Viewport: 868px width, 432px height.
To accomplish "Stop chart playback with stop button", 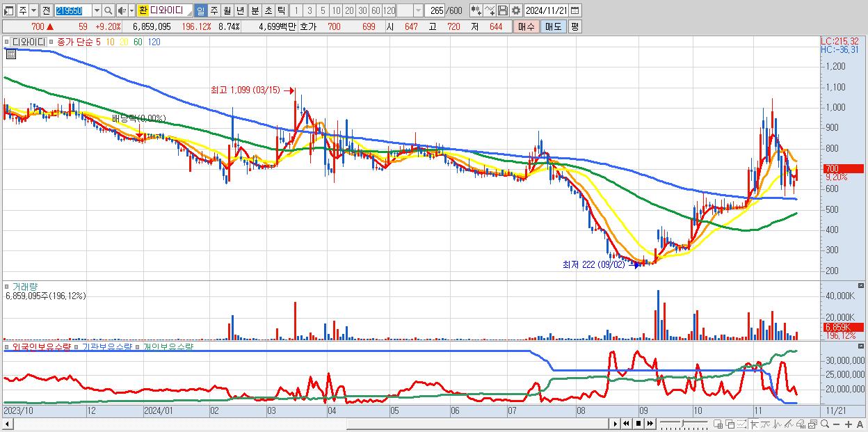I will [638, 424].
